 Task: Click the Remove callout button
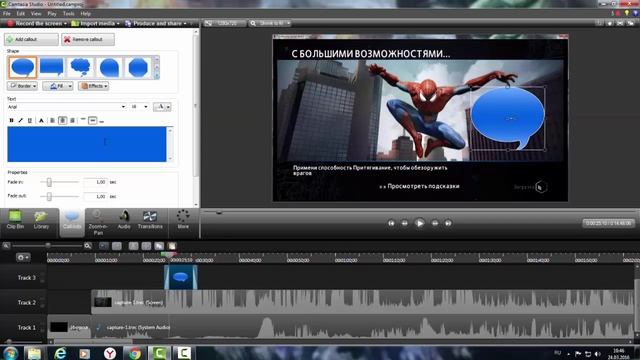88,40
